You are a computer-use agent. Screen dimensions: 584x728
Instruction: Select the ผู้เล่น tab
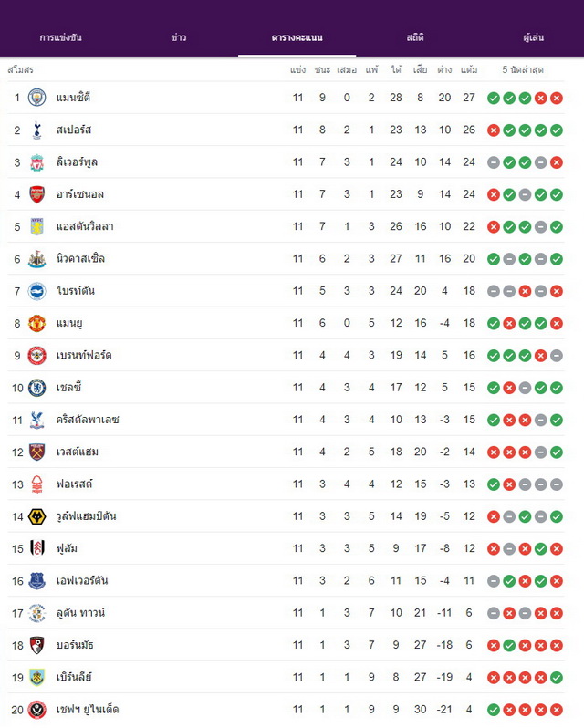click(x=533, y=37)
